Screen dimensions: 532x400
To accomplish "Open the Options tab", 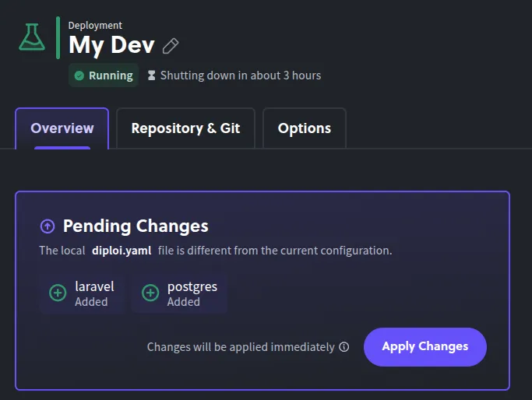I will pyautogui.click(x=305, y=128).
